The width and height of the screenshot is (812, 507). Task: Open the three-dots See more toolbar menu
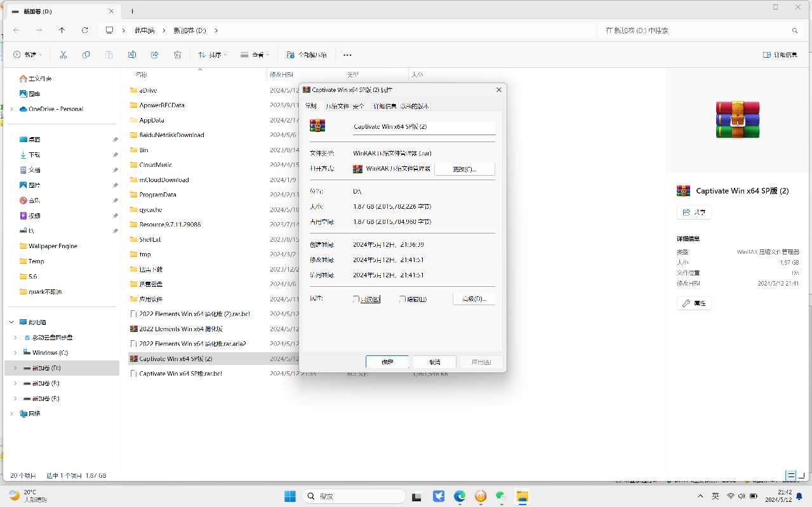[x=347, y=55]
